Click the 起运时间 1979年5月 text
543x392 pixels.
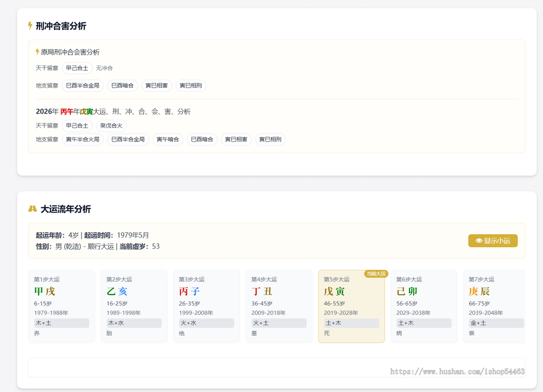click(x=117, y=235)
